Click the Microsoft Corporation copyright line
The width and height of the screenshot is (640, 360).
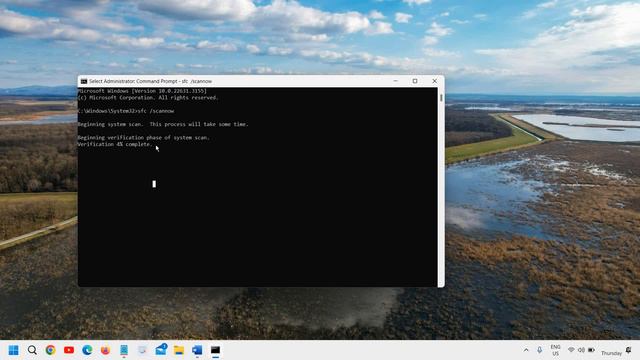pos(149,98)
